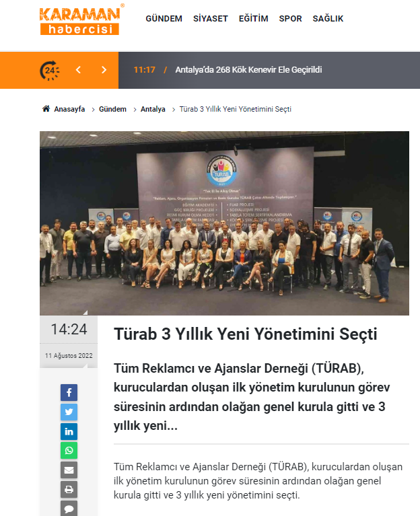This screenshot has width=420, height=516.
Task: Go to Gündem breadcrumb link
Action: 112,109
